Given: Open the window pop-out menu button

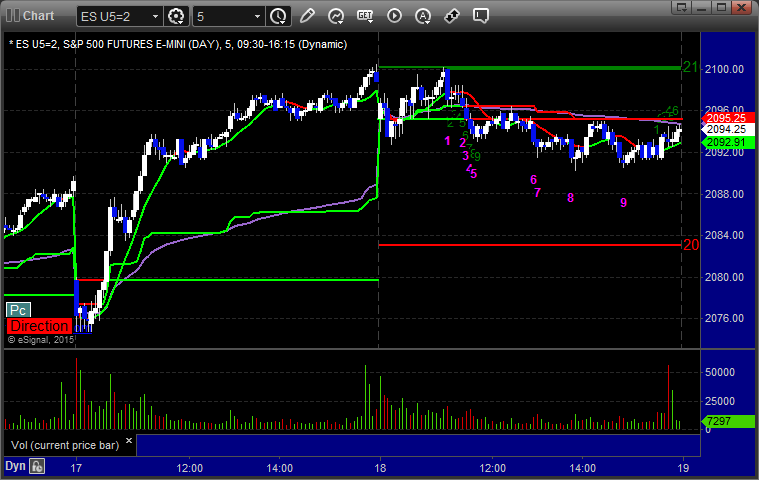Looking at the screenshot, I should click(x=682, y=7).
